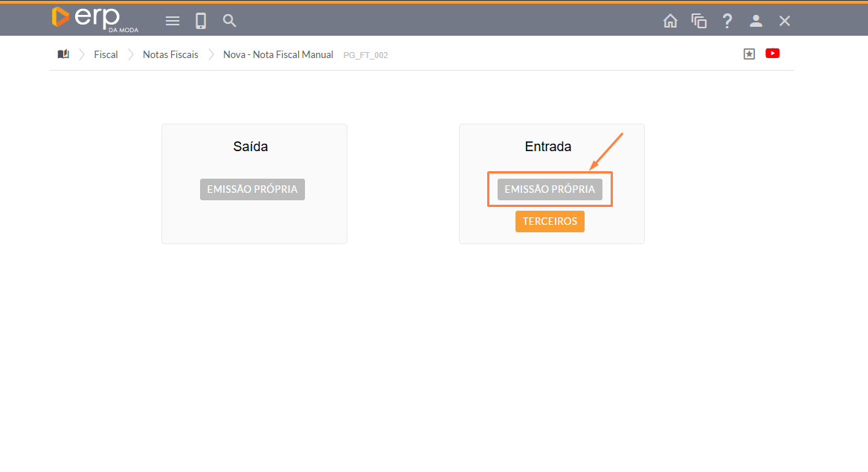Image resolution: width=868 pixels, height=472 pixels.
Task: Click the mobile device icon
Action: 201,21
